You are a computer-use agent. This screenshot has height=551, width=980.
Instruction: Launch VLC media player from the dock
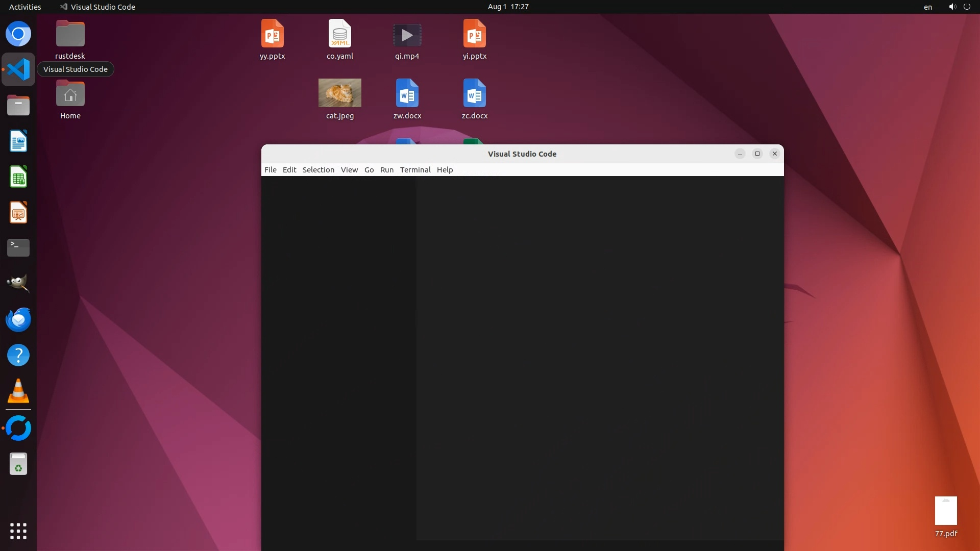(18, 391)
